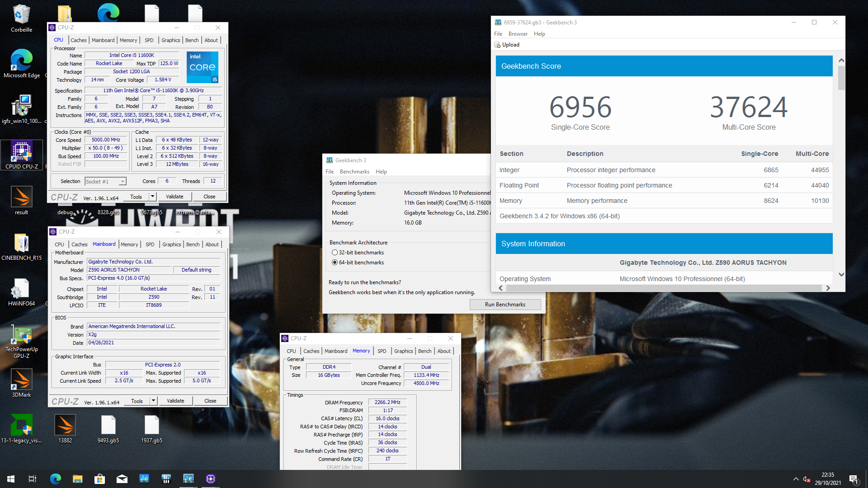Open the Benchmarks menu in Geekbench 3
The width and height of the screenshot is (868, 488).
354,172
